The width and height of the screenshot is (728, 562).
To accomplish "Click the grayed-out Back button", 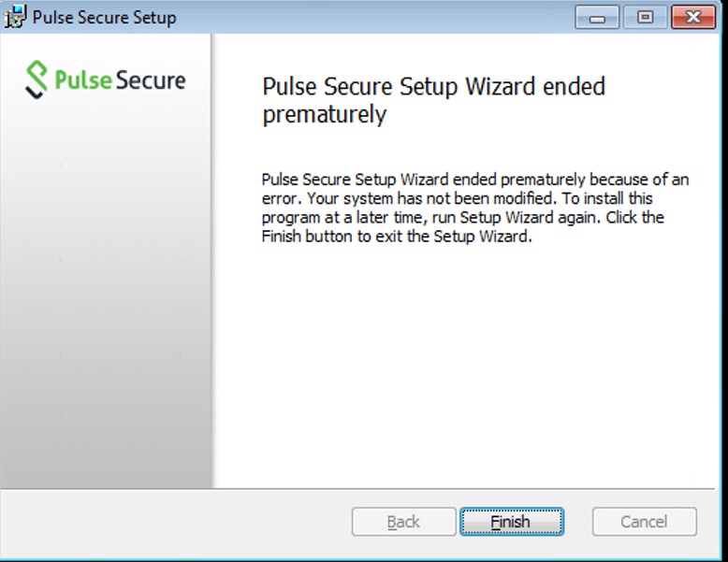I will [x=402, y=522].
